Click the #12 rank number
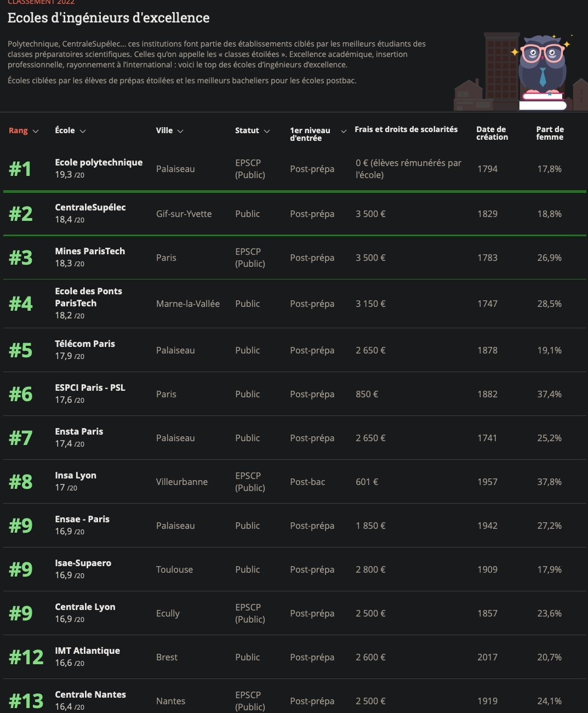This screenshot has width=588, height=713. point(26,657)
